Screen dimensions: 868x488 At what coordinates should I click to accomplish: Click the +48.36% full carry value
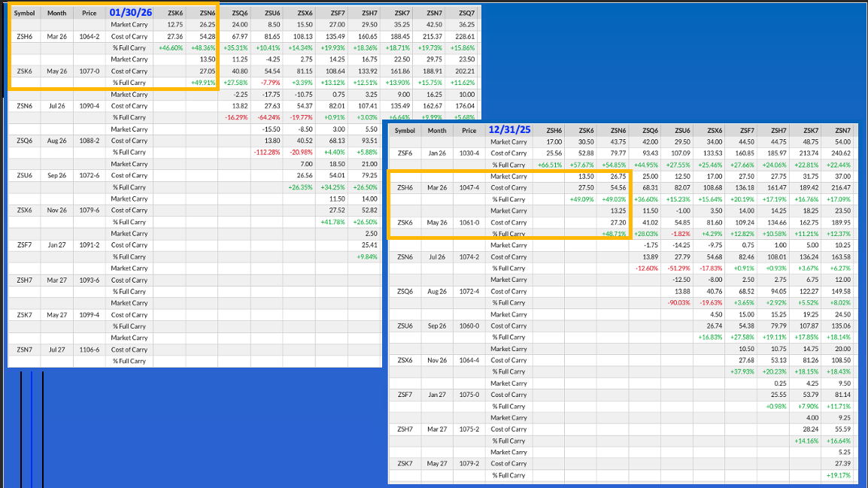[x=203, y=48]
